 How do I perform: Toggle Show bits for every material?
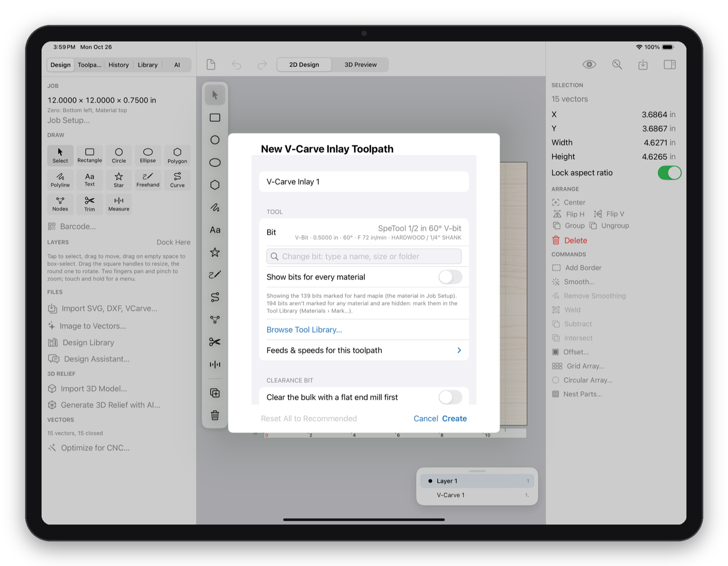[450, 277]
